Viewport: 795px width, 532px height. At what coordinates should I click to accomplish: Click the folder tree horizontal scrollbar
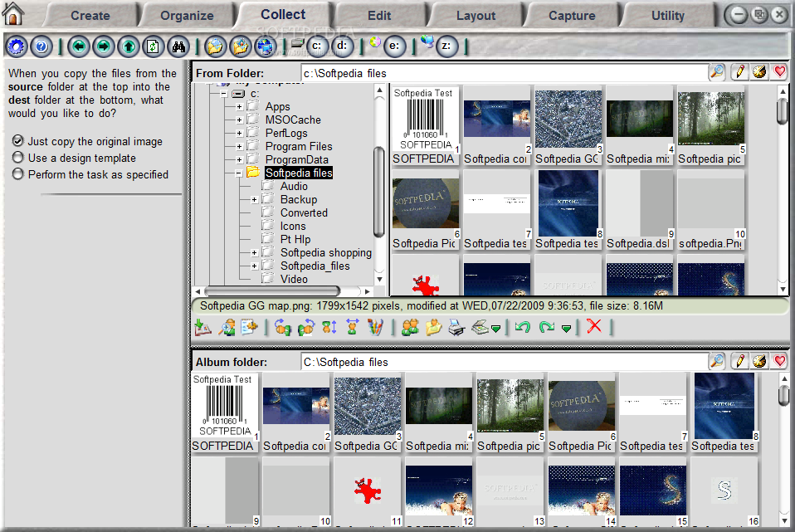(283, 291)
